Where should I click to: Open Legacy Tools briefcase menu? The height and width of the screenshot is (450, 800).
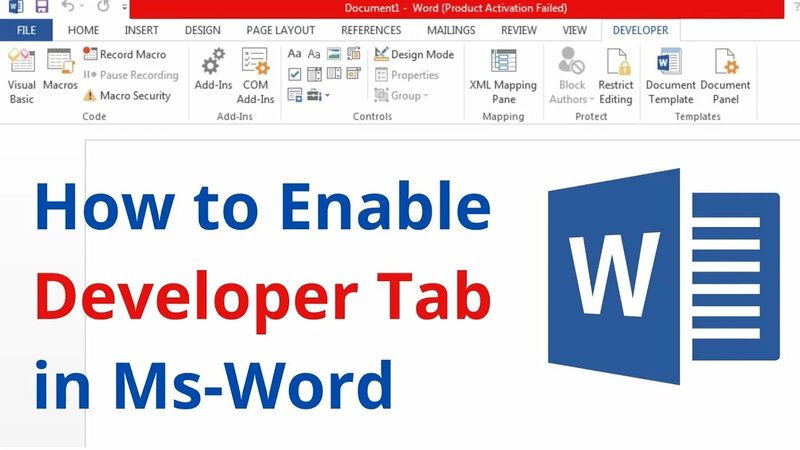click(x=318, y=95)
